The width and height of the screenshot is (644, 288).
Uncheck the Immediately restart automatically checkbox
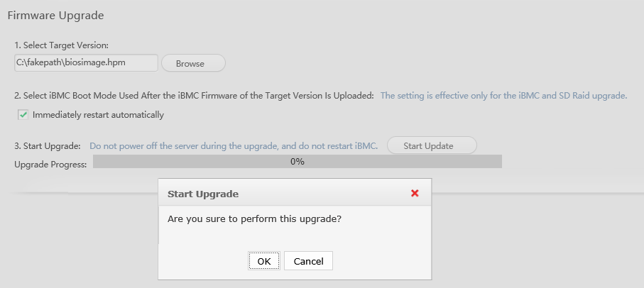click(x=23, y=114)
